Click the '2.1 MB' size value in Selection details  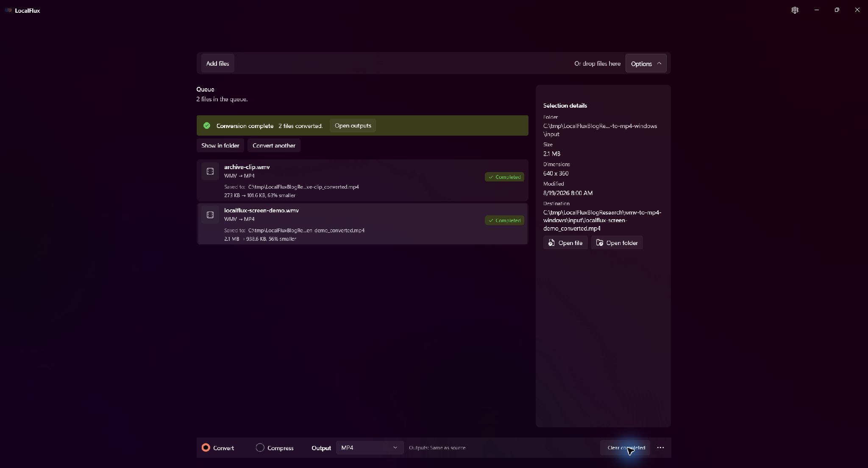click(552, 154)
